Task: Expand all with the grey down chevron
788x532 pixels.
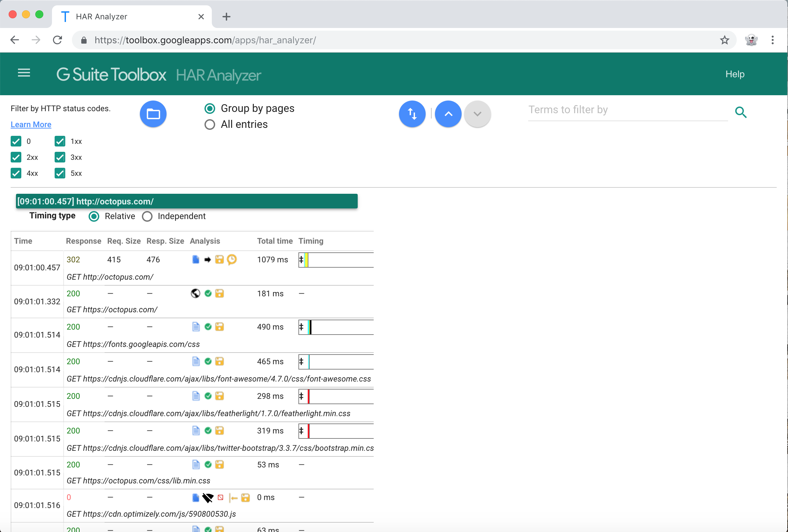Action: pyautogui.click(x=477, y=114)
